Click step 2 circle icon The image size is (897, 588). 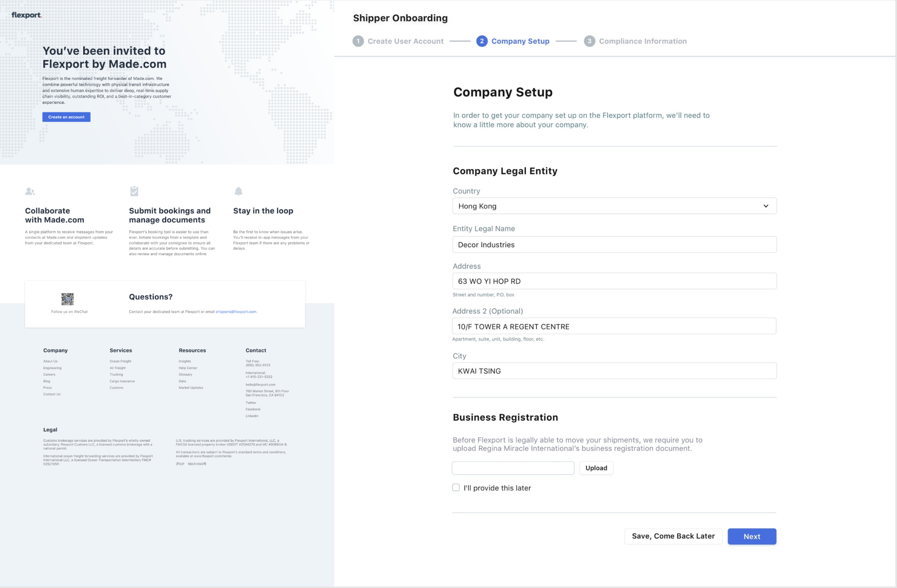pyautogui.click(x=482, y=41)
